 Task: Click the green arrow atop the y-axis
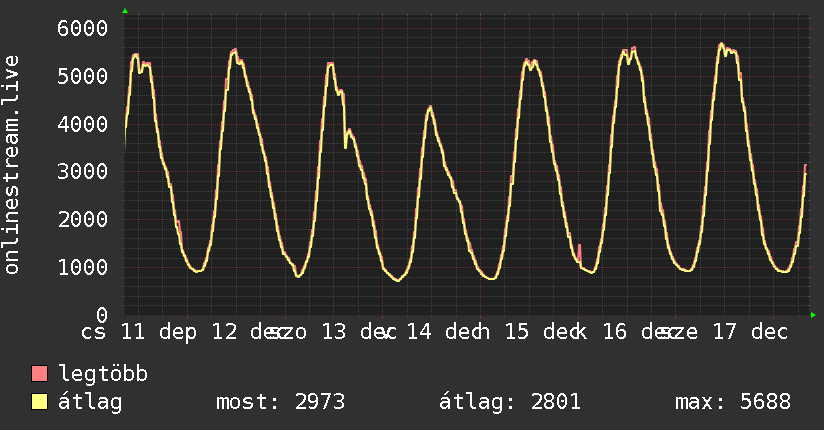125,11
